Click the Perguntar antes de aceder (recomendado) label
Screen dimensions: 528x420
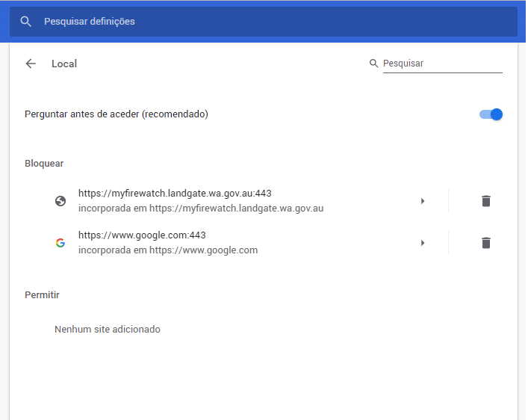(x=117, y=114)
